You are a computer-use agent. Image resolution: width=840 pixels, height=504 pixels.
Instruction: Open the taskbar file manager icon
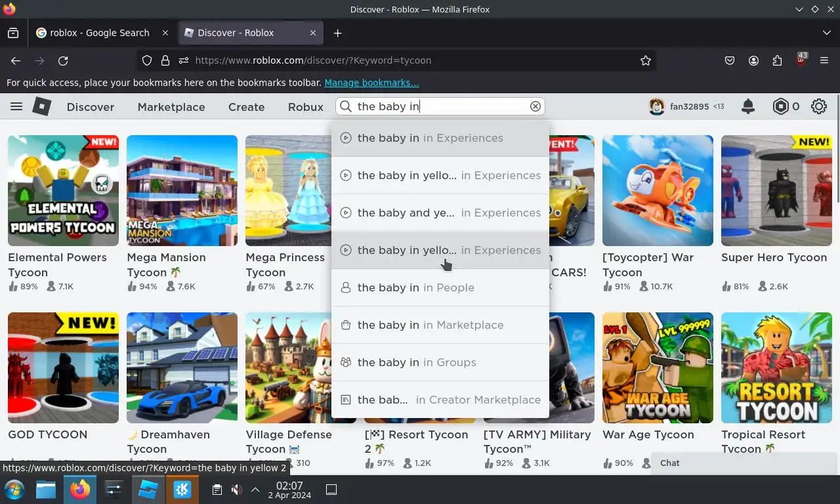pos(46,490)
